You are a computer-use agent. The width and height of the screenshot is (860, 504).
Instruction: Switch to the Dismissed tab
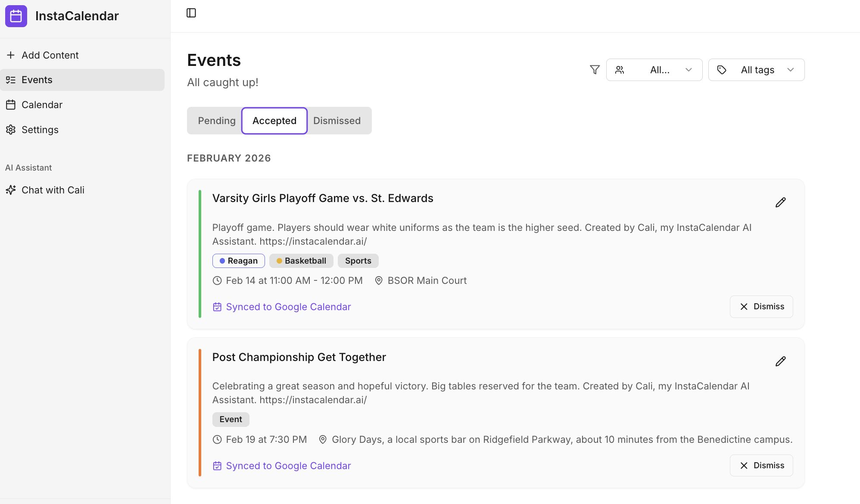337,121
